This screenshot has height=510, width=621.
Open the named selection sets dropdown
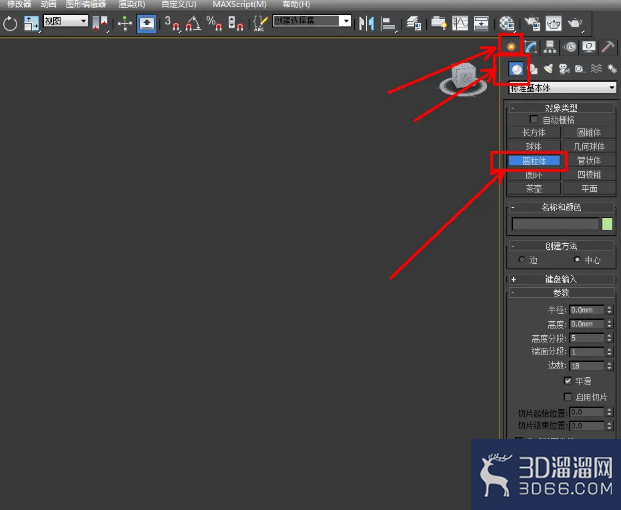[312, 21]
